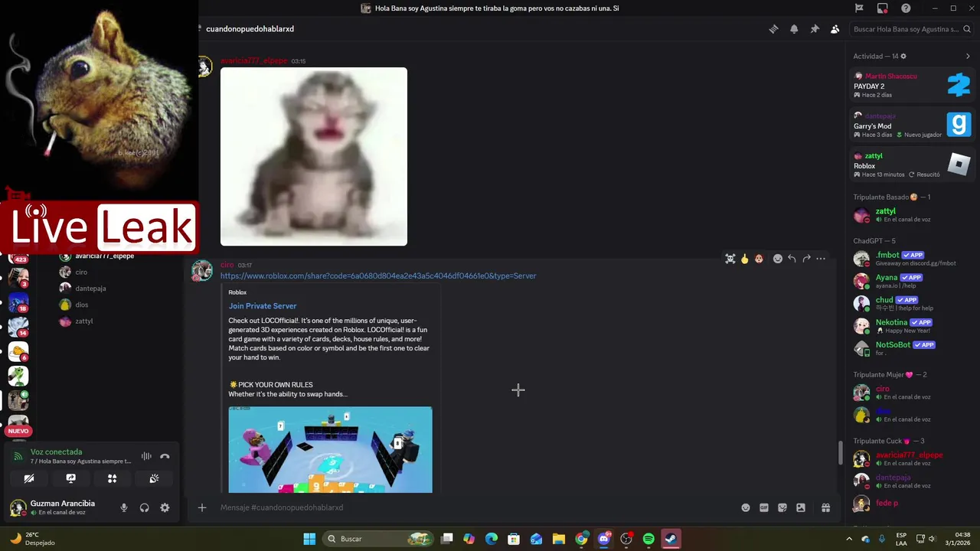Open the inbox icon with red dot
Image resolution: width=980 pixels, height=551 pixels.
click(883, 8)
